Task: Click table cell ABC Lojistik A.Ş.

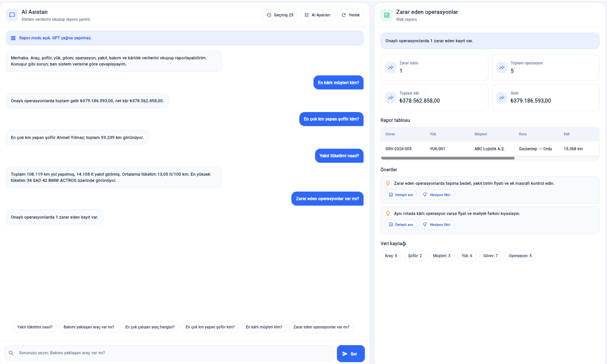Action: point(490,149)
